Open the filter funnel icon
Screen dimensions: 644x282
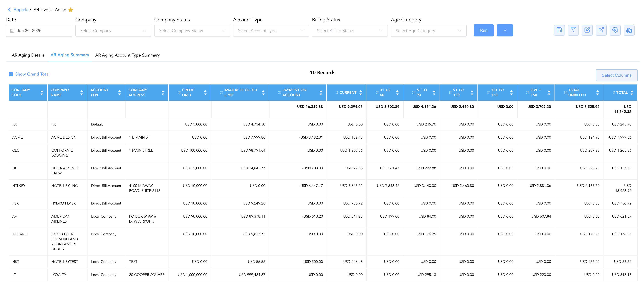573,30
